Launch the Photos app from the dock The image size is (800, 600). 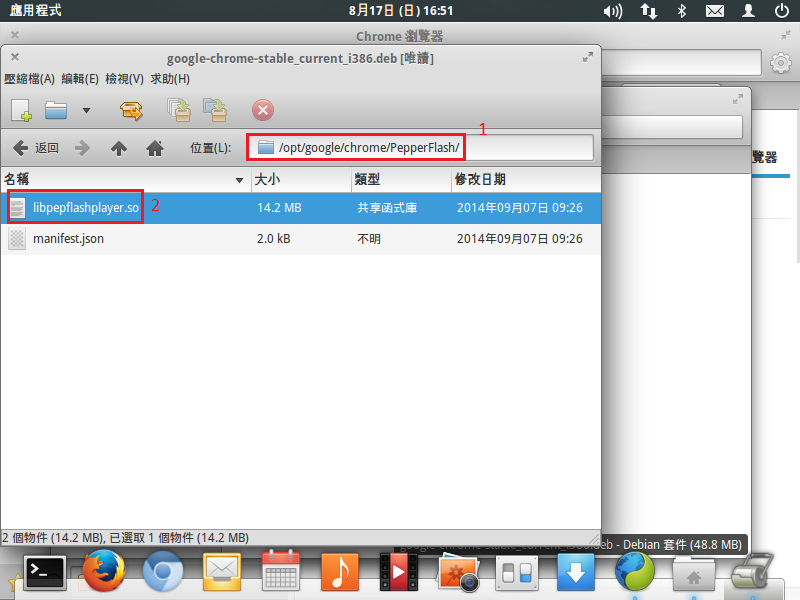[x=458, y=572]
